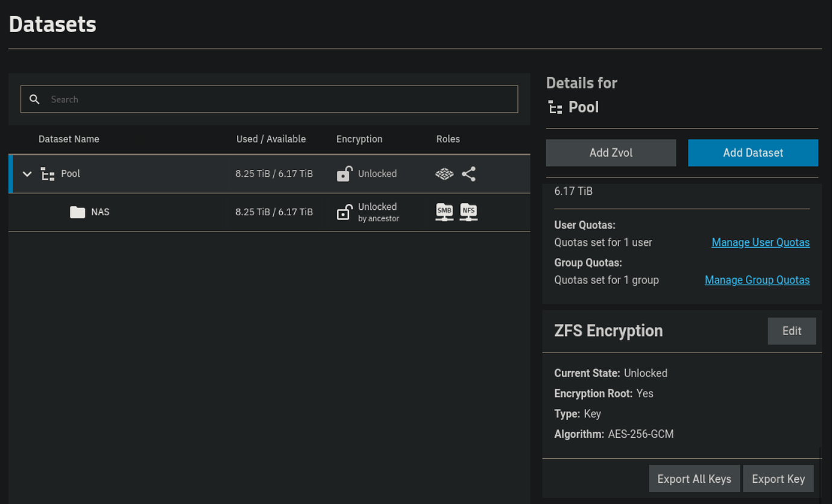
Task: Open the NFS share icon on the NAS row
Action: pos(468,212)
